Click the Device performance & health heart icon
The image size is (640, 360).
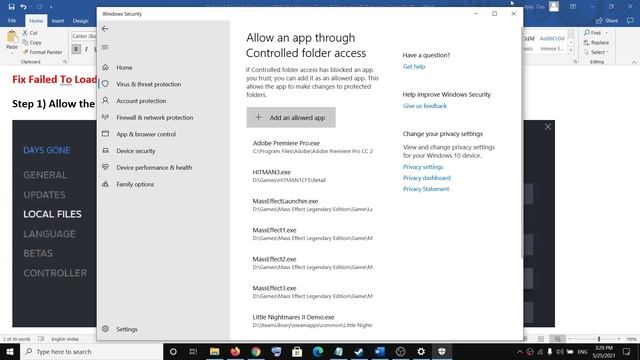point(105,167)
